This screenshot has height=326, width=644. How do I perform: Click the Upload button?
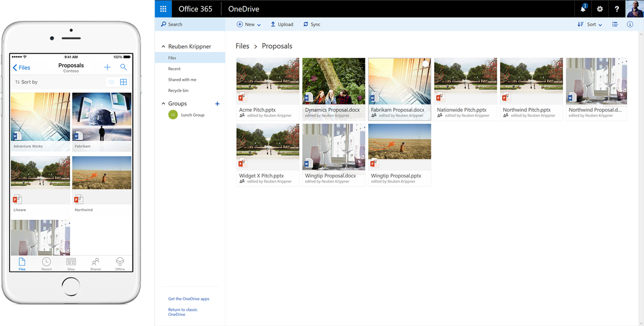coord(282,24)
